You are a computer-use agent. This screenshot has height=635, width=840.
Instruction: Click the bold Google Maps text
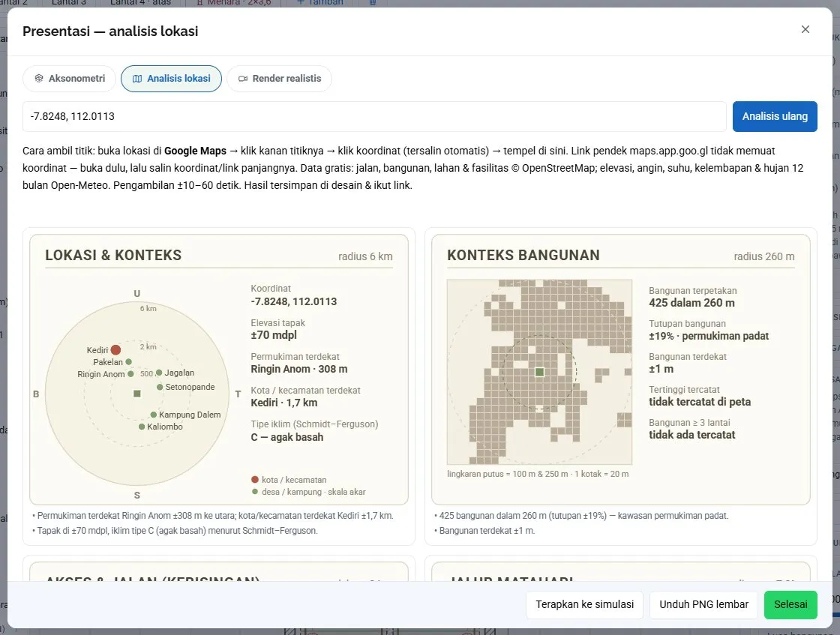195,151
